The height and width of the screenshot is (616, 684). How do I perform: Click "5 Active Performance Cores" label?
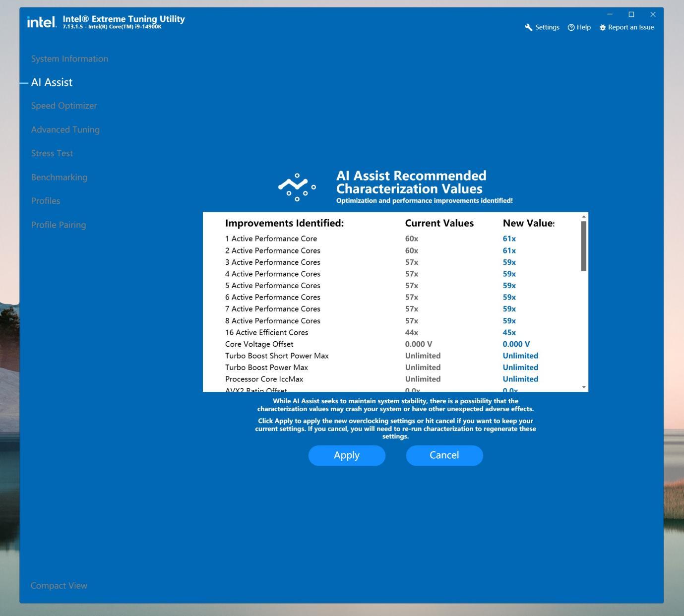tap(273, 286)
